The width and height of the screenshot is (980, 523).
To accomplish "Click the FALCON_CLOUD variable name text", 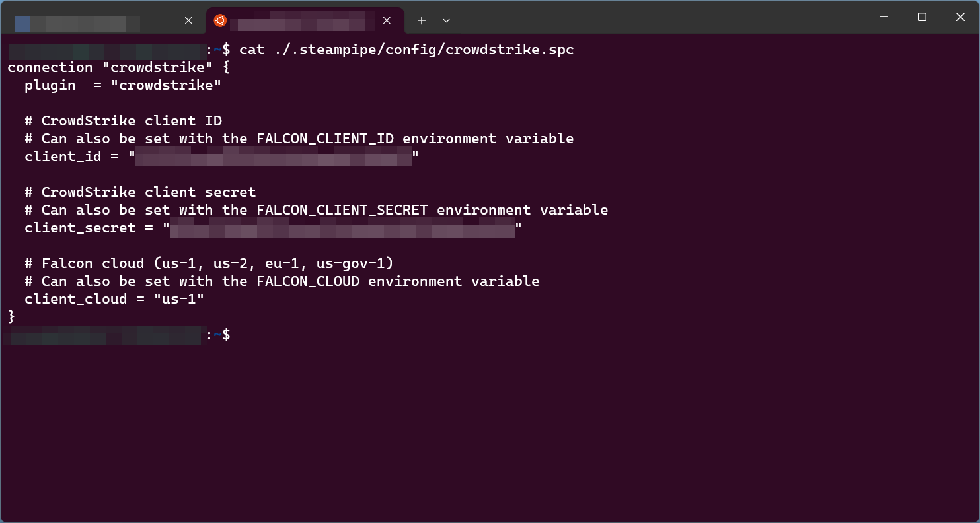I will (x=308, y=281).
